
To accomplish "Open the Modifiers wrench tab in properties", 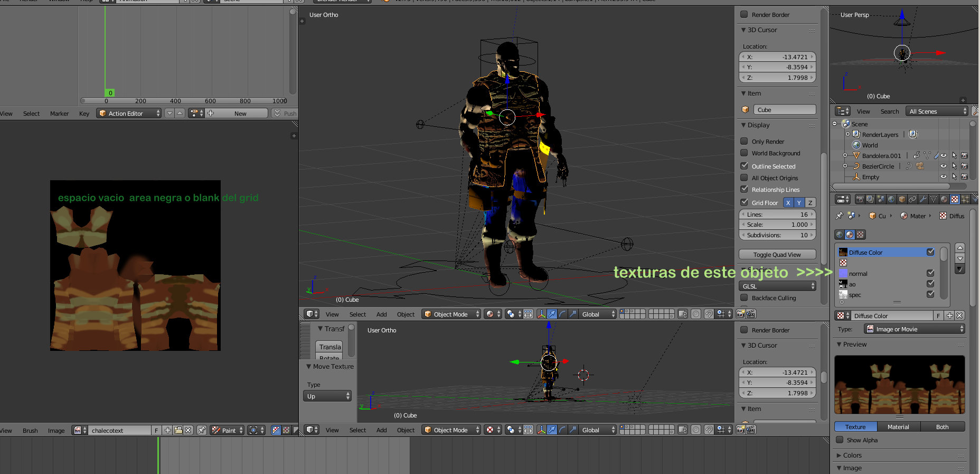I will [923, 199].
